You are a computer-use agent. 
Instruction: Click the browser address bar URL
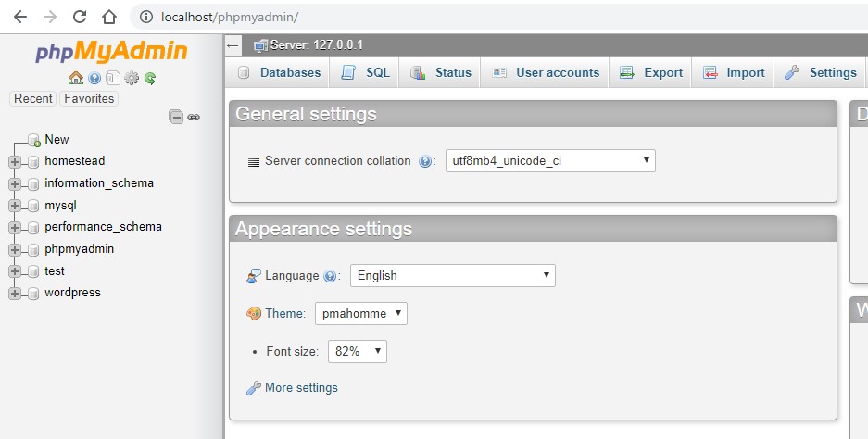click(x=230, y=18)
